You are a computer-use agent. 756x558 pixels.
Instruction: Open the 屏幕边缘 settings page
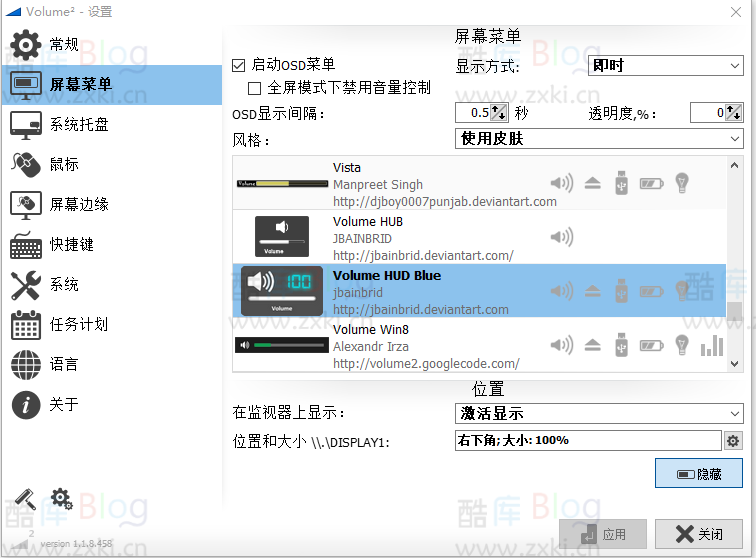point(111,205)
